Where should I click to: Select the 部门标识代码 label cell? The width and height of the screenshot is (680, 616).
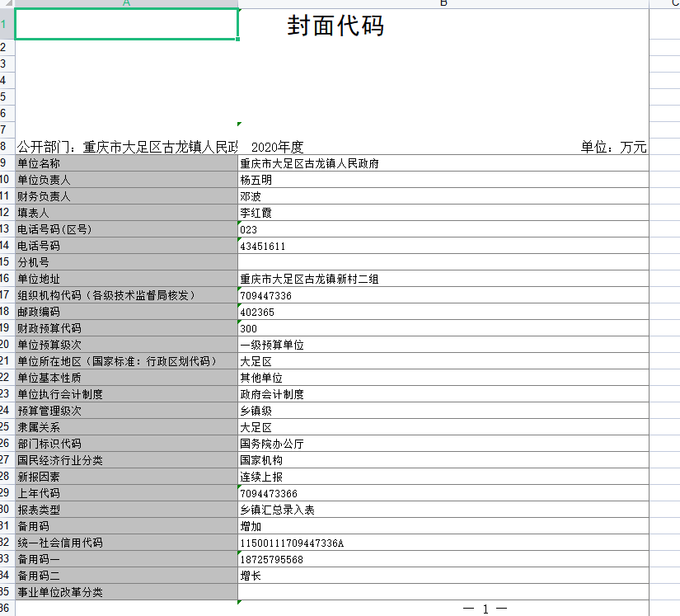coord(126,444)
